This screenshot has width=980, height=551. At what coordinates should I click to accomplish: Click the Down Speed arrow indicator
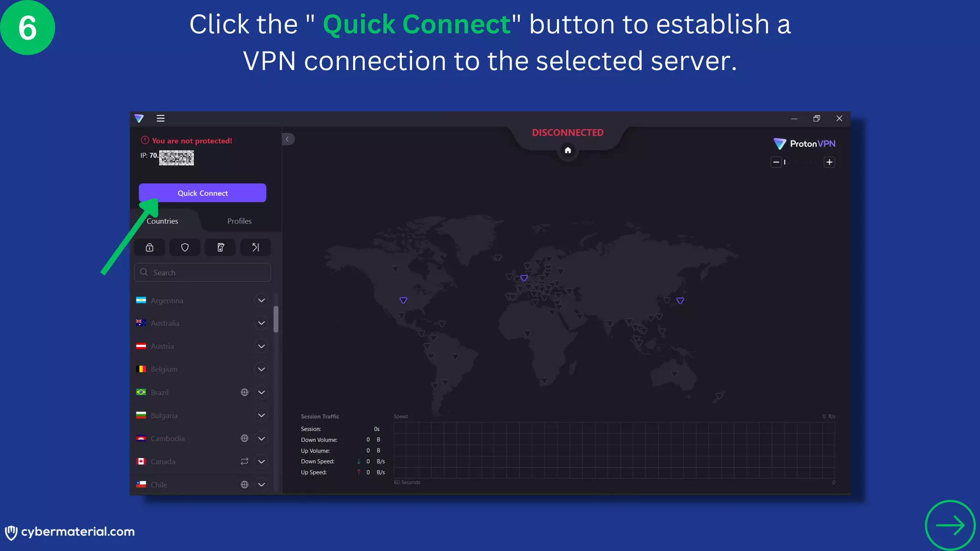(358, 462)
